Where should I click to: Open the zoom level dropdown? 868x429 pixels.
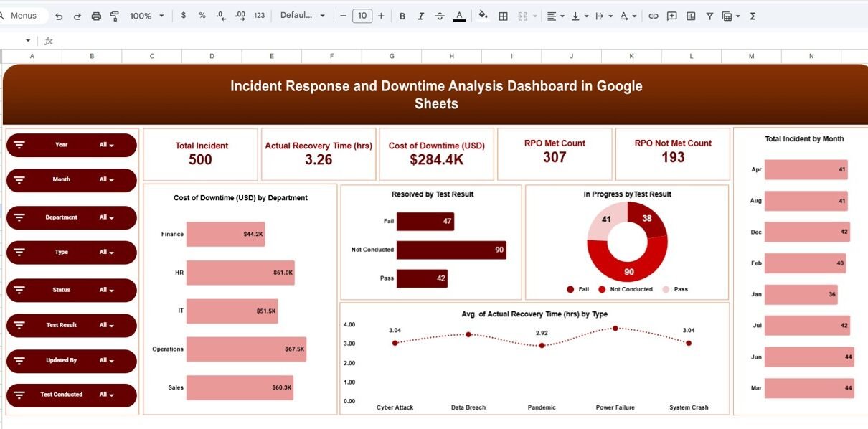pyautogui.click(x=146, y=16)
